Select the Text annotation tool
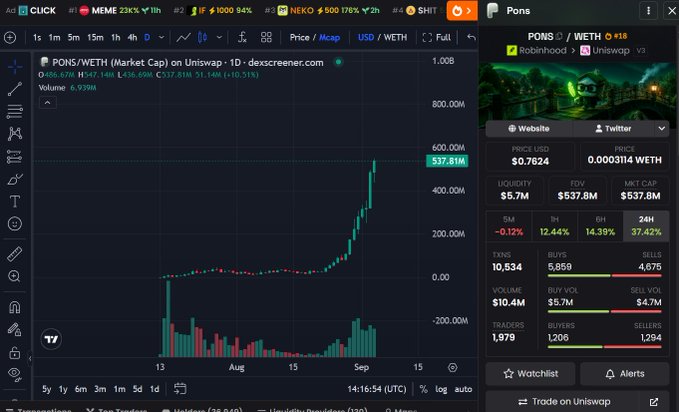 click(15, 201)
